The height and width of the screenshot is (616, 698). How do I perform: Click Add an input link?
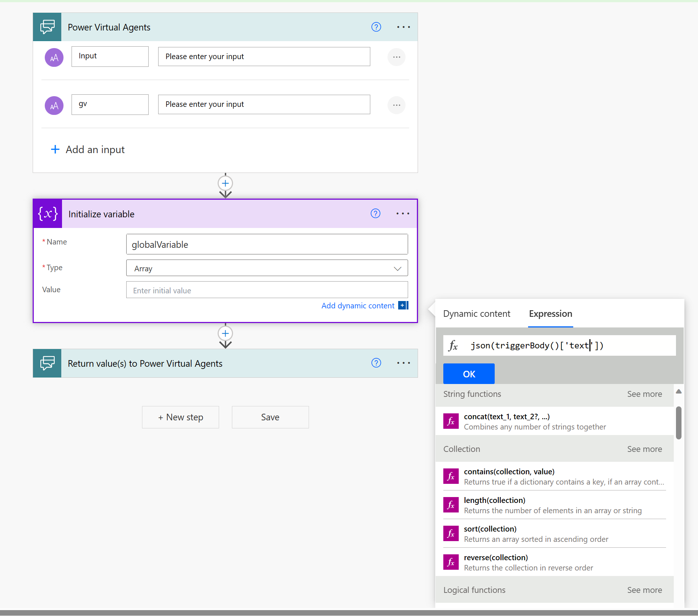(95, 149)
